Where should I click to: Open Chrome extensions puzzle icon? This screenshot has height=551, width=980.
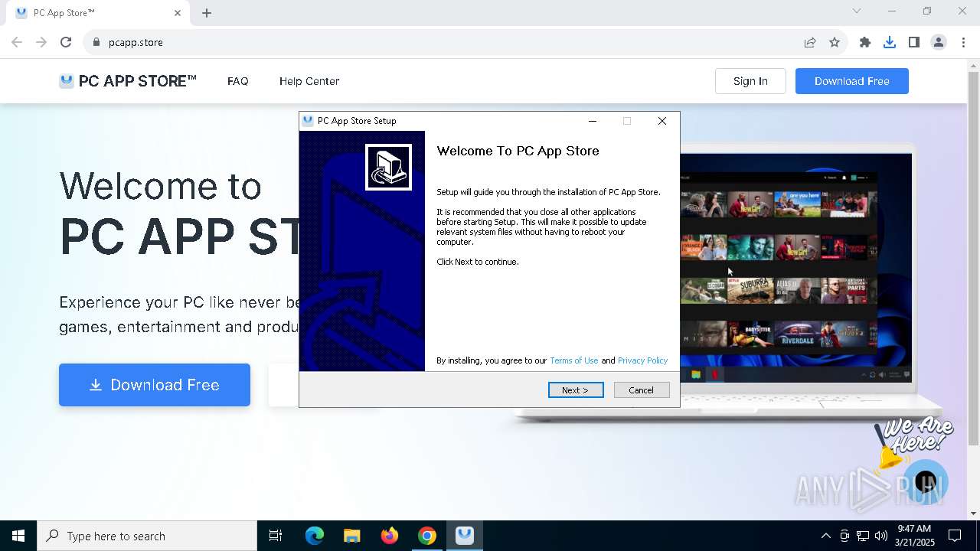tap(865, 42)
